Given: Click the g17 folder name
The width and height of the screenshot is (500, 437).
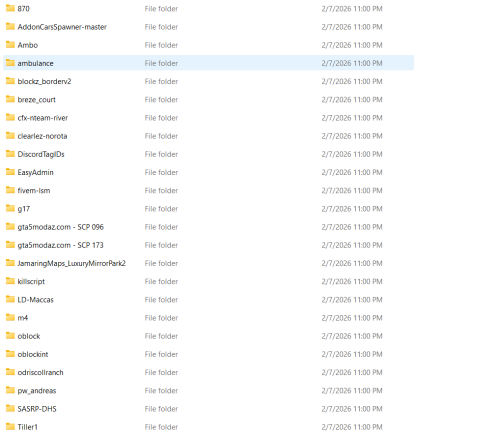Looking at the screenshot, I should coord(24,209).
